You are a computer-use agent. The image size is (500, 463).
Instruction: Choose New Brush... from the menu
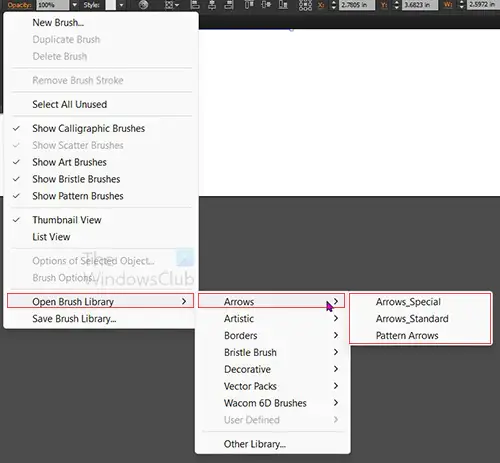point(101,23)
